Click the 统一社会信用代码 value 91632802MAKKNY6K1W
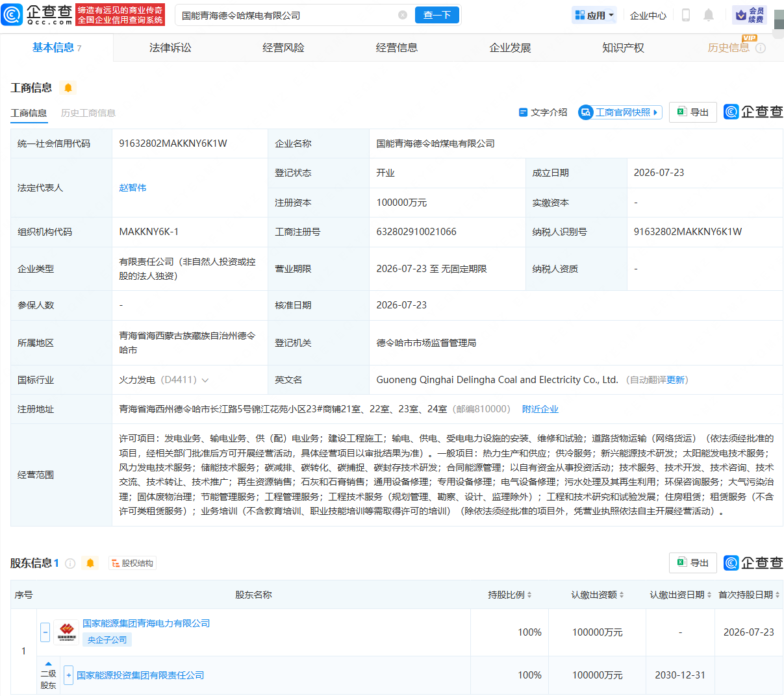Viewport: 784px width, 696px height. click(173, 143)
